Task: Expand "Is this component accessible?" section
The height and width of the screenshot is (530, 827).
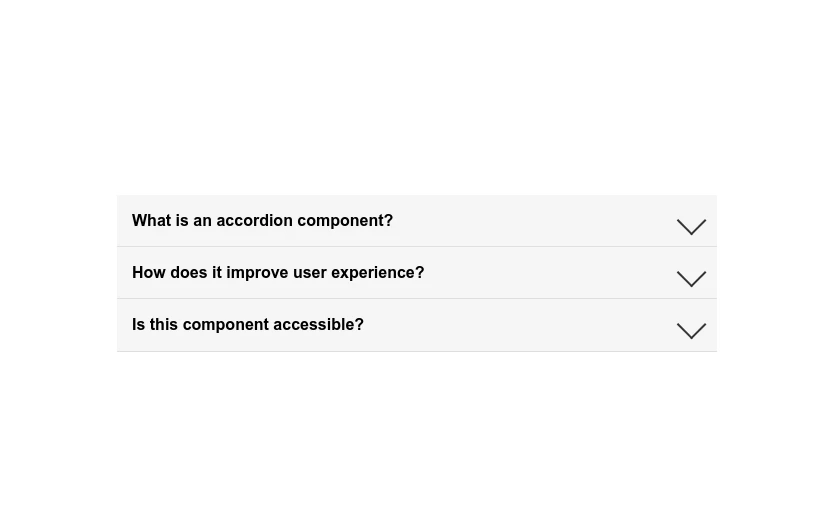Action: 416,325
